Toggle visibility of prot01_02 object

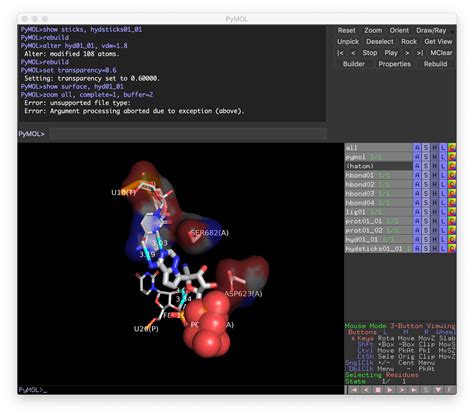pyautogui.click(x=379, y=230)
